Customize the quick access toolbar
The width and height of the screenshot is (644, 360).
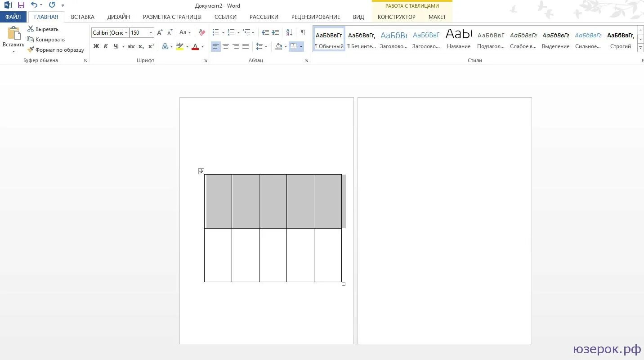coord(63,6)
